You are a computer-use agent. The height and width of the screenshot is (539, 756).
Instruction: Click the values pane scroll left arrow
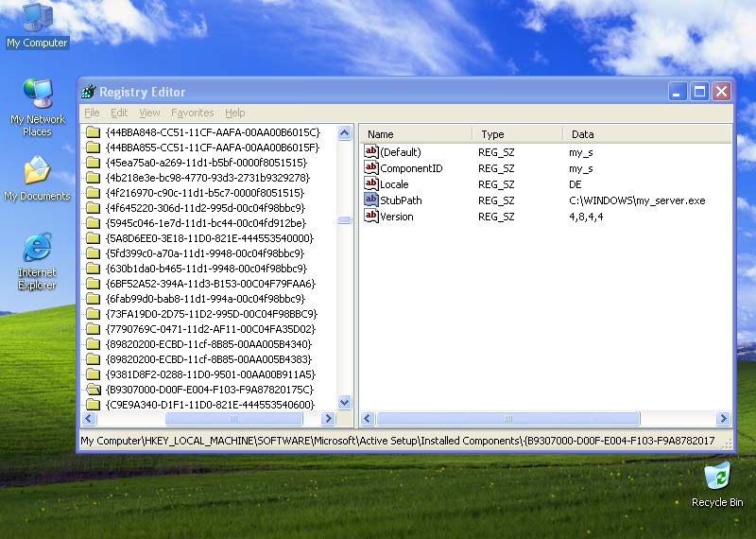[x=368, y=418]
